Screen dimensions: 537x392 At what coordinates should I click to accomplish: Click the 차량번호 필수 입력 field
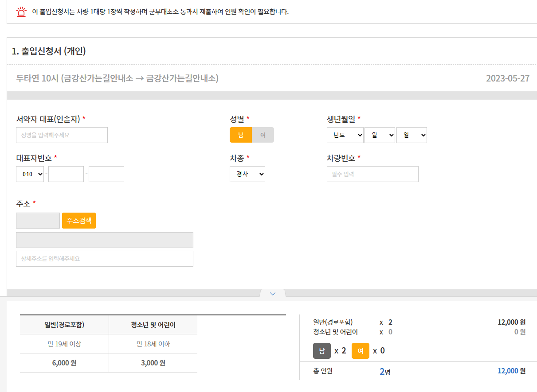click(372, 174)
